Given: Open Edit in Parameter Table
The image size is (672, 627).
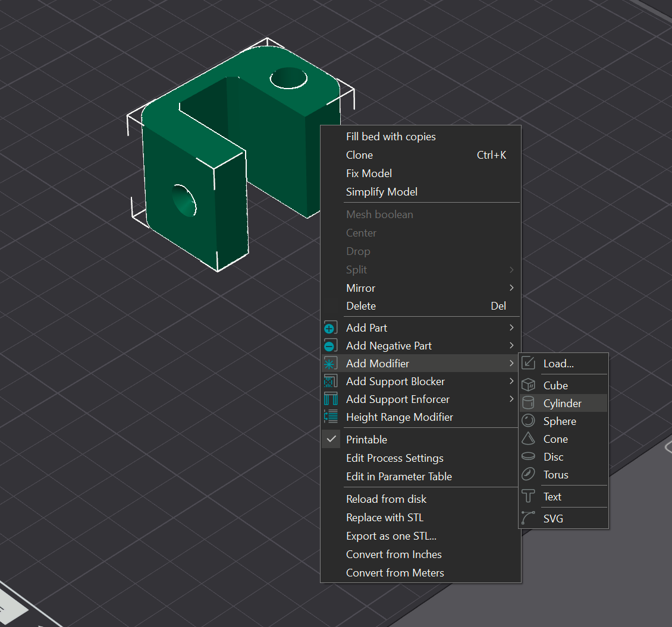Looking at the screenshot, I should [x=421, y=477].
